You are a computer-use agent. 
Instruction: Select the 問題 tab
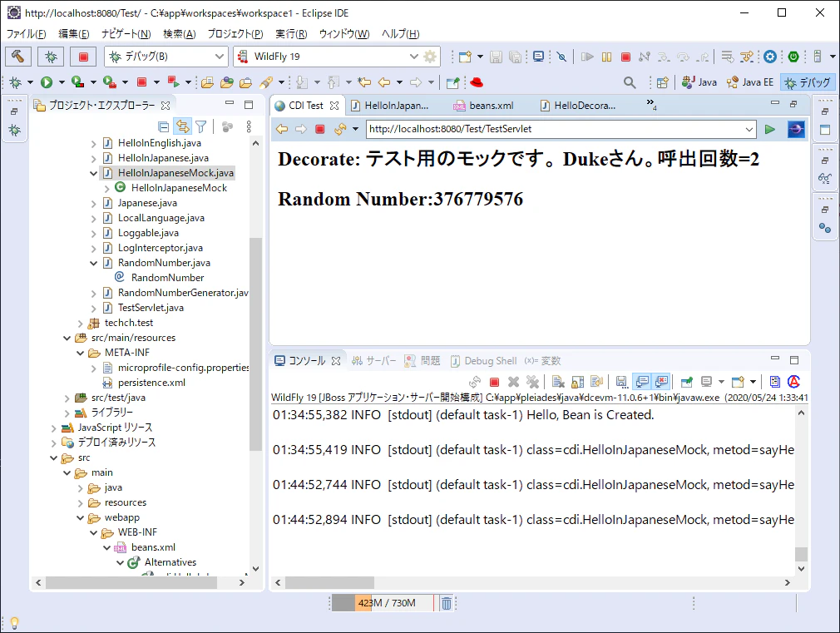click(x=422, y=361)
